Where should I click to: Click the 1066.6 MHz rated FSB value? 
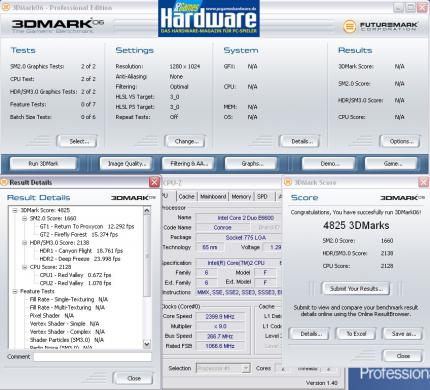[220, 346]
